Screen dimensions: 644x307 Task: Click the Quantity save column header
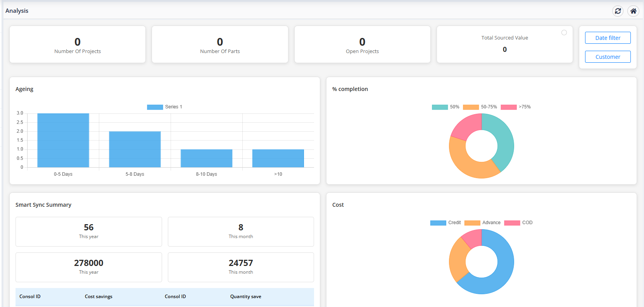point(245,297)
